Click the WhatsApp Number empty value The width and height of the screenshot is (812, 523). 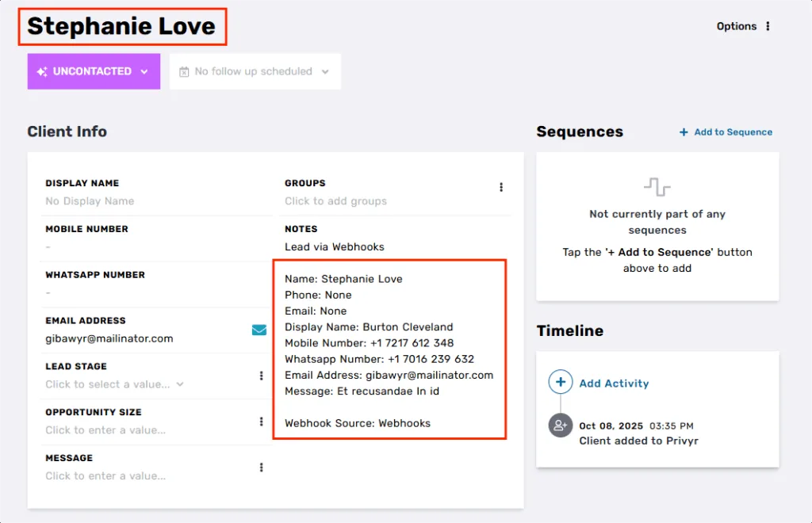tap(48, 292)
